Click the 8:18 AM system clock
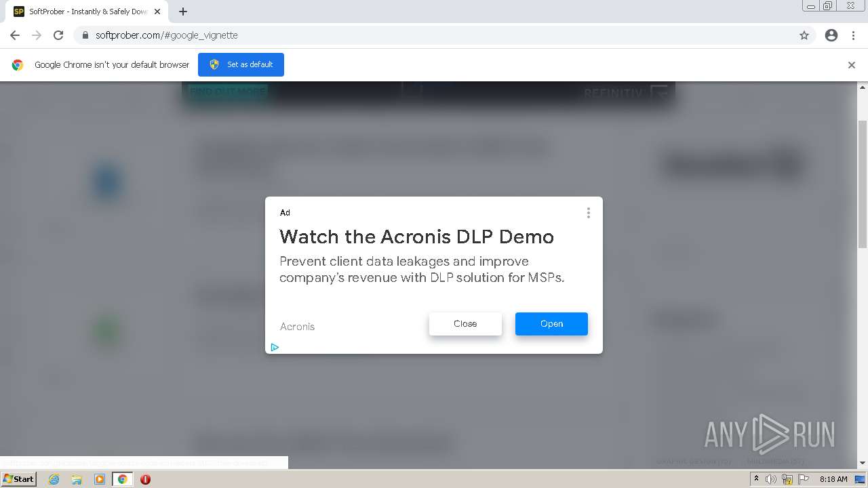 coord(833,479)
